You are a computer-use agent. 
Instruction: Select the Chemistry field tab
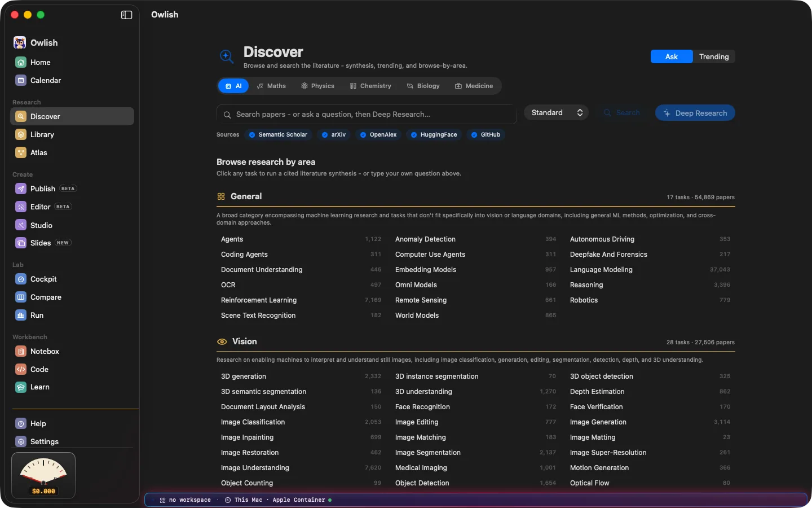(x=370, y=86)
